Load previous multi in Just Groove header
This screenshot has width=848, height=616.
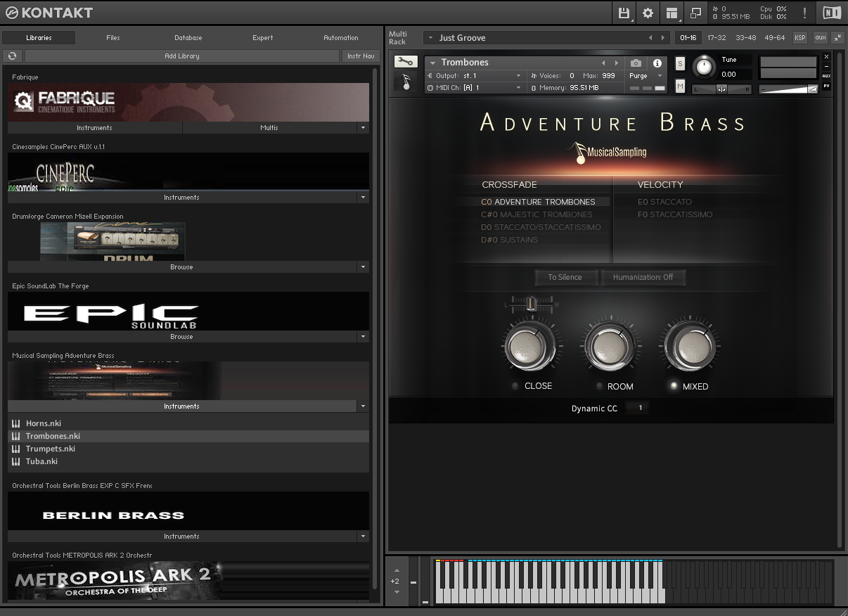click(x=650, y=38)
